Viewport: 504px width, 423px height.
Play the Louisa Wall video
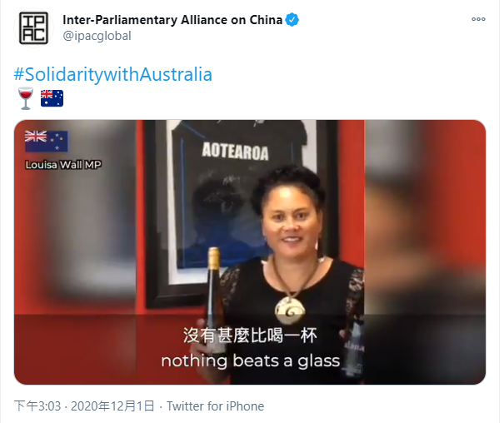pos(250,252)
